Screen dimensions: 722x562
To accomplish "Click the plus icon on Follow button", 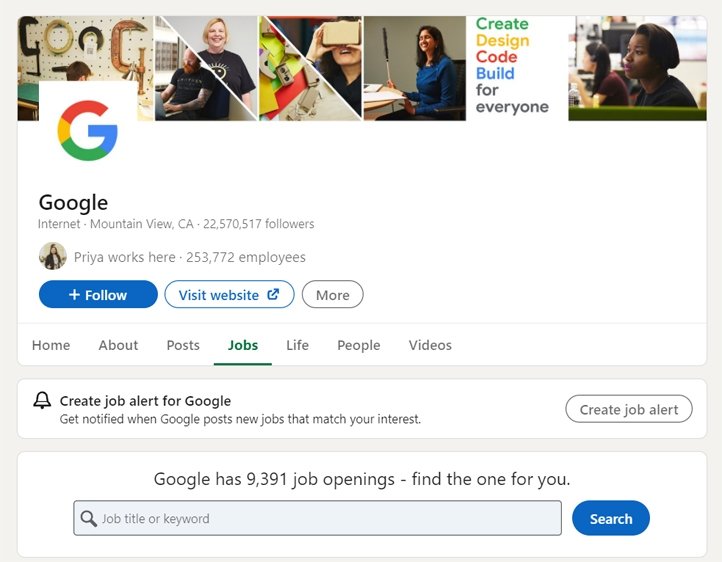I will click(x=74, y=295).
